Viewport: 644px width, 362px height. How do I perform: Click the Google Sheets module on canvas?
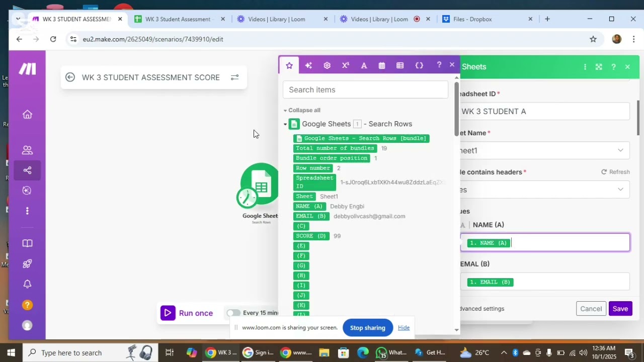click(261, 184)
